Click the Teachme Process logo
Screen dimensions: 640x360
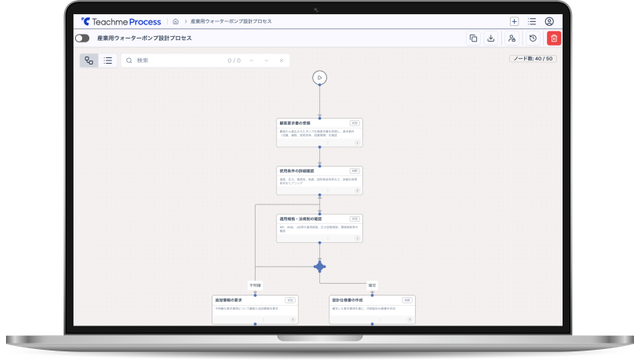(x=121, y=22)
